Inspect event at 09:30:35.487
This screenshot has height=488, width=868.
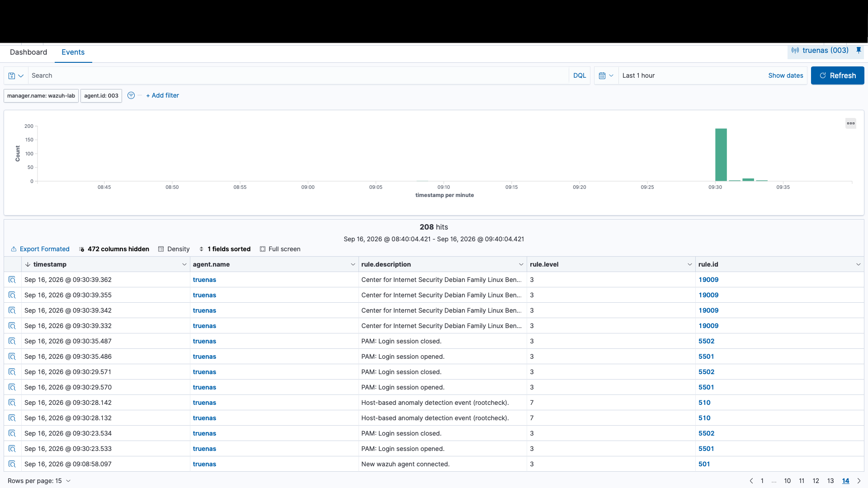pyautogui.click(x=12, y=341)
